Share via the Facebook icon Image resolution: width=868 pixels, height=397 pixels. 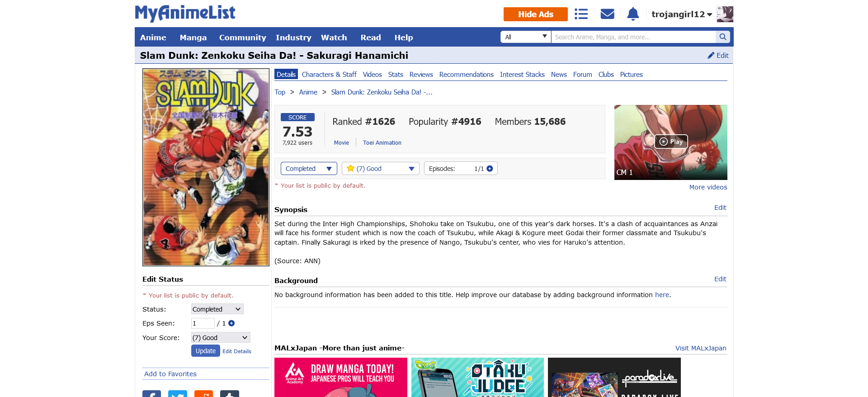pyautogui.click(x=151, y=394)
